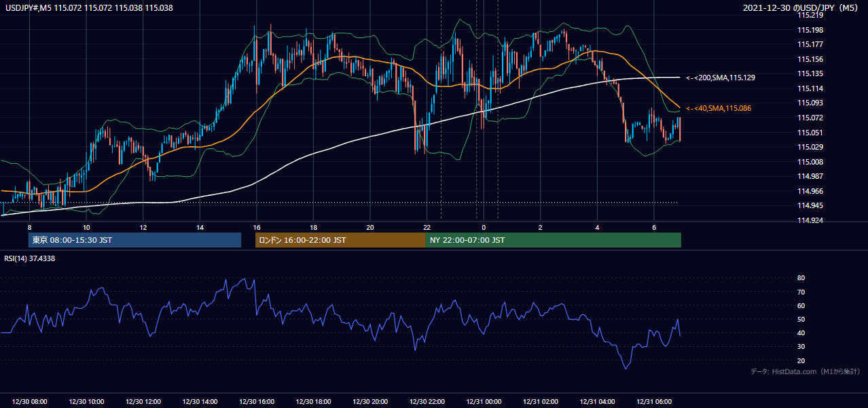Click the 115.093 price axis label
The image size is (868, 408).
pyautogui.click(x=809, y=103)
